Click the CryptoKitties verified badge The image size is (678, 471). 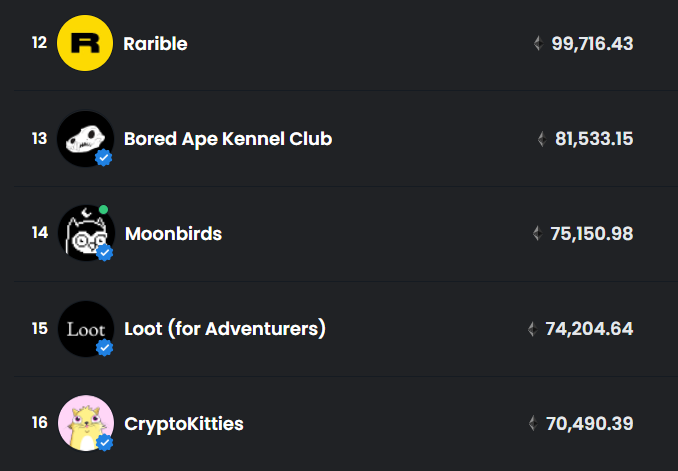(x=105, y=442)
